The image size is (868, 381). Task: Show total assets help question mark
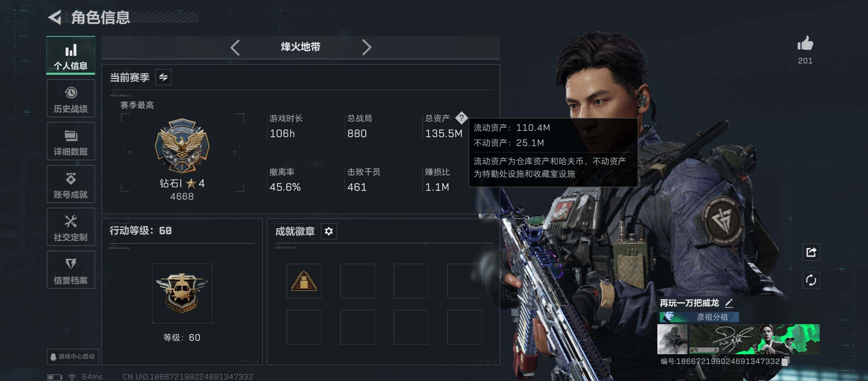point(461,118)
